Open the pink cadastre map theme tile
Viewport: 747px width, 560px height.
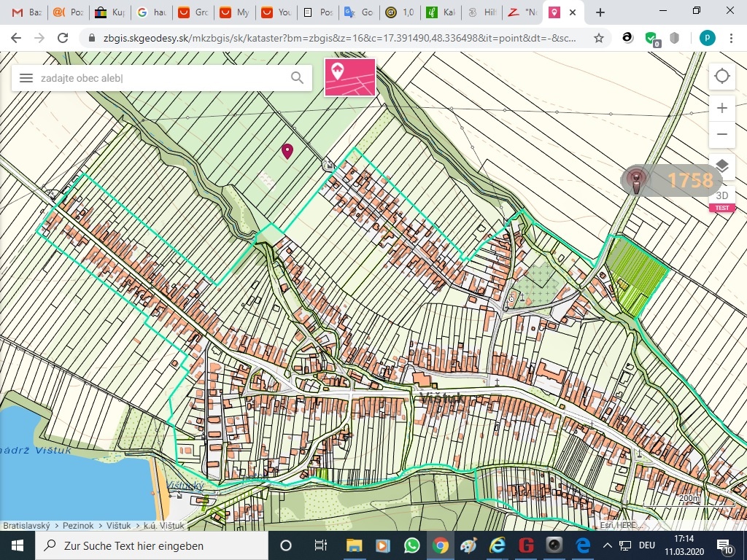point(349,77)
